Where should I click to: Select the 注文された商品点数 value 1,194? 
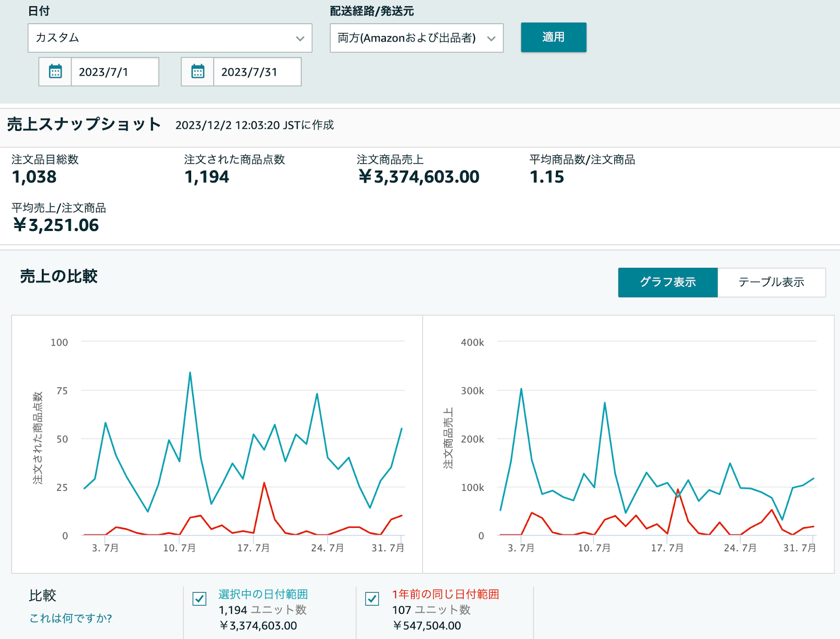tap(207, 177)
